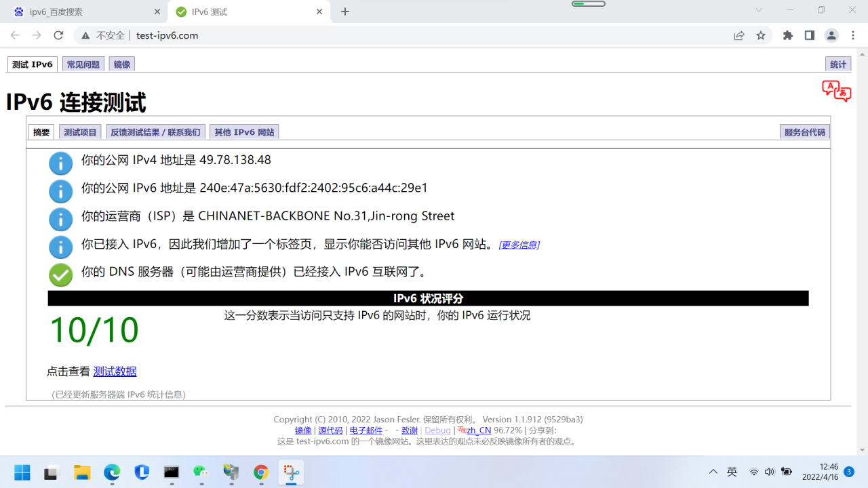The image size is (868, 488).
Task: Click the page loading progress bar
Action: (587, 3)
